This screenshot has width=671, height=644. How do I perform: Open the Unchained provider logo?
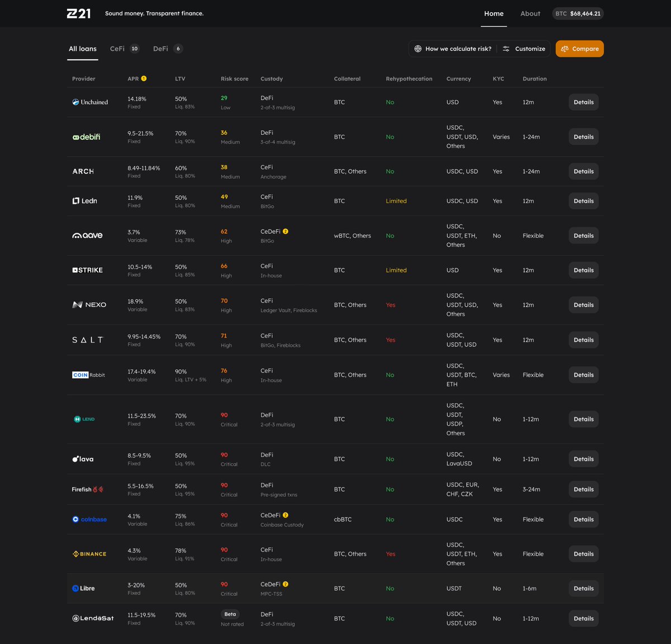tap(90, 102)
